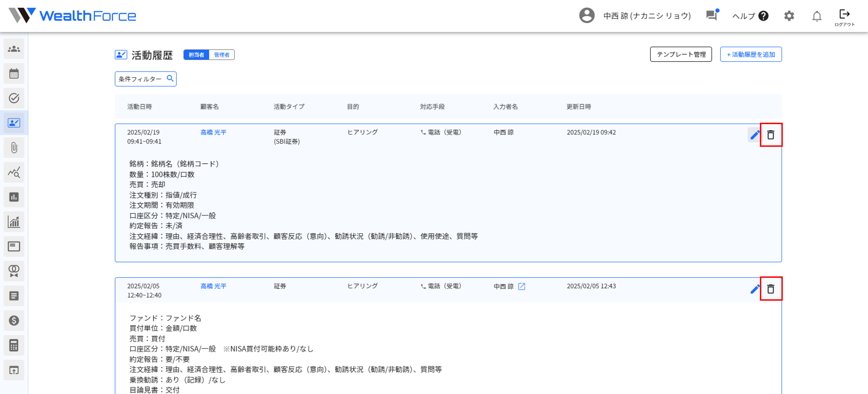868x394 pixels.
Task: Open the task checkmark icon in sidebar
Action: (x=14, y=98)
